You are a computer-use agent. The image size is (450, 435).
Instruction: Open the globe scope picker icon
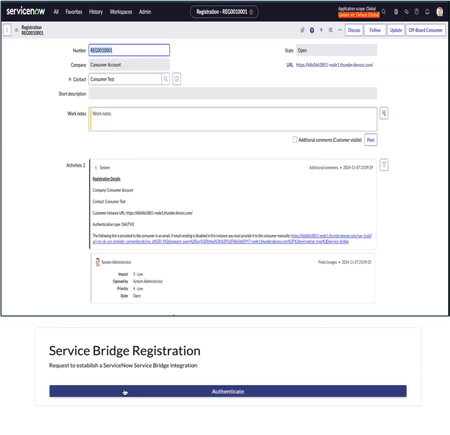pyautogui.click(x=396, y=12)
